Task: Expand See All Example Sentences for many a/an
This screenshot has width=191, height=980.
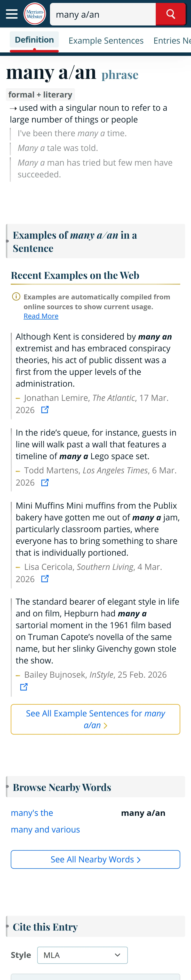Action: tap(95, 719)
